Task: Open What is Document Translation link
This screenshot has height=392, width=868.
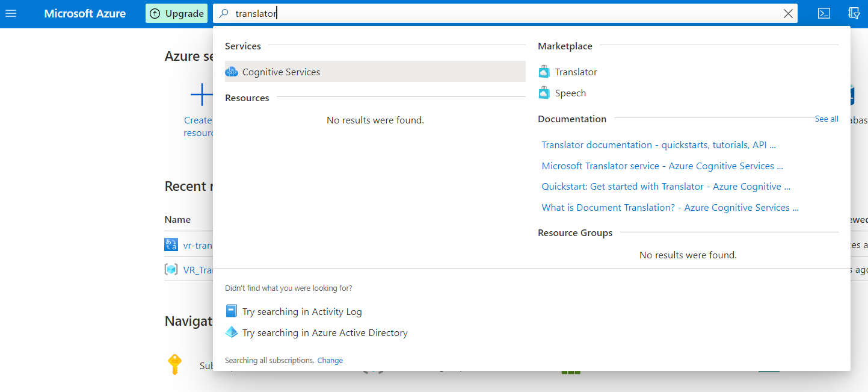Action: tap(669, 208)
